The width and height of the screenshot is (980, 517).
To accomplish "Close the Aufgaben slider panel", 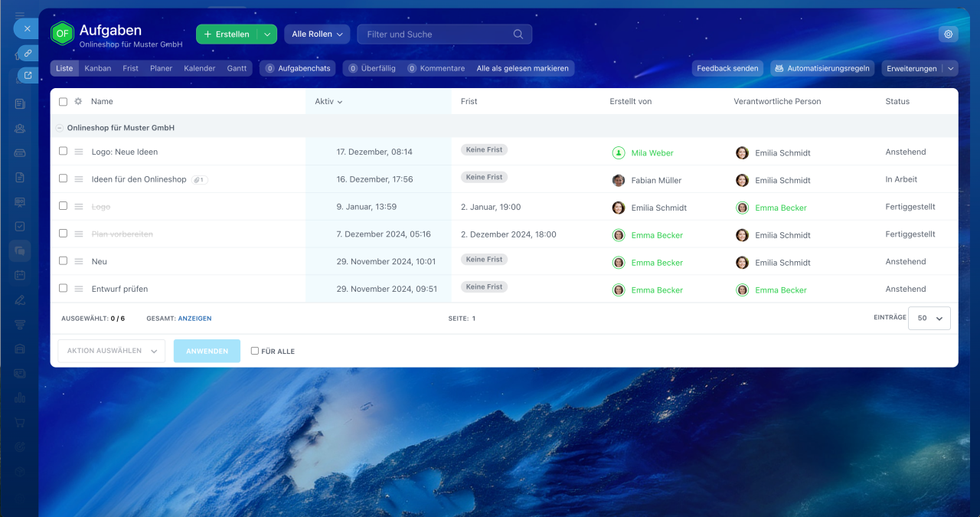I will 27,28.
